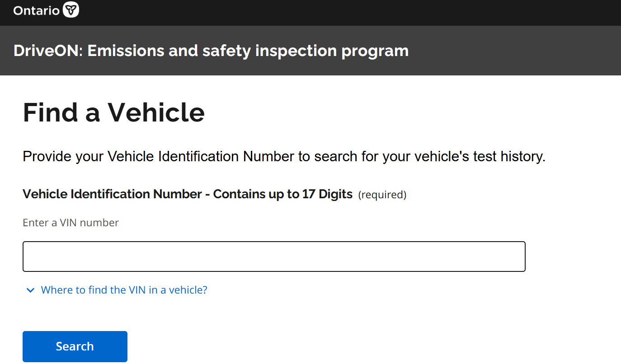
Task: Click the '(required)' indicator text
Action: (382, 195)
